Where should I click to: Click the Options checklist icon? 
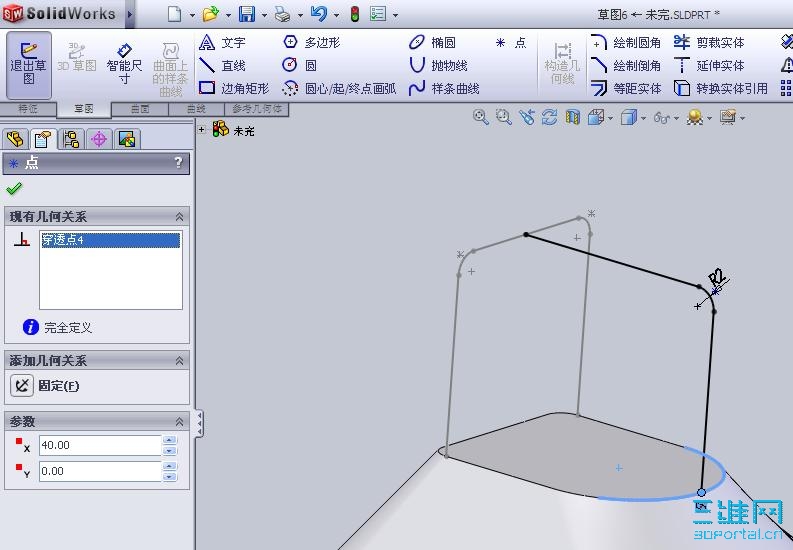click(x=378, y=14)
